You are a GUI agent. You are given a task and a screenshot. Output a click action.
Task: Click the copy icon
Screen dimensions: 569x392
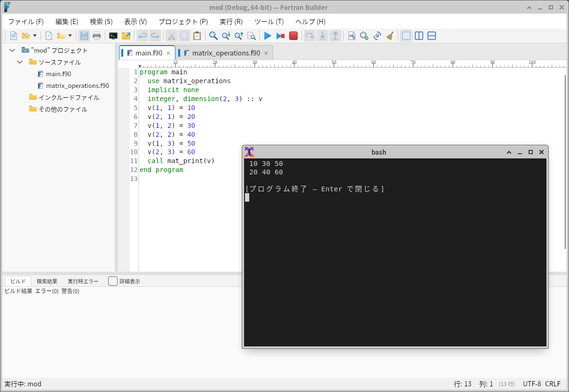(184, 36)
